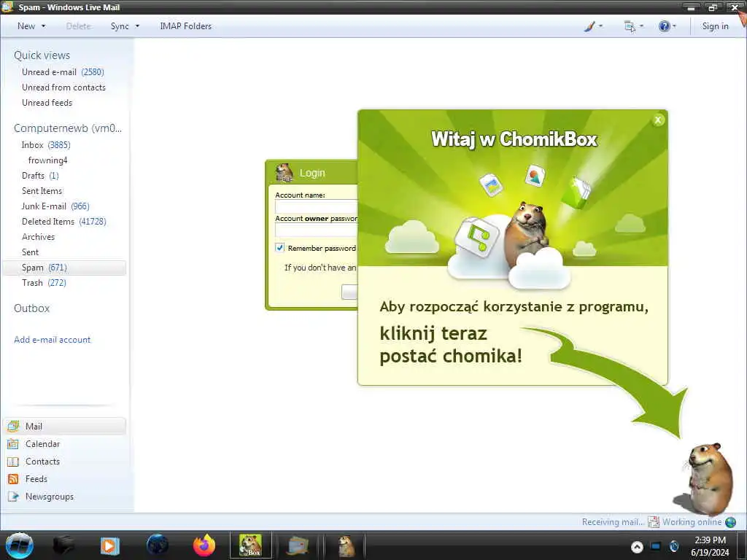Image resolution: width=747 pixels, height=560 pixels.
Task: Open Unread feeds quick view
Action: click(x=47, y=102)
